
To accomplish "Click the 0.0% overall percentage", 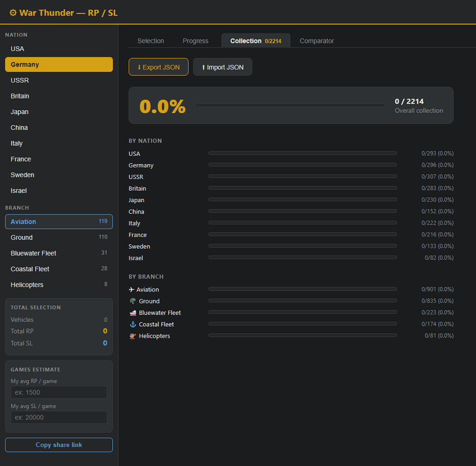I will 162,107.
